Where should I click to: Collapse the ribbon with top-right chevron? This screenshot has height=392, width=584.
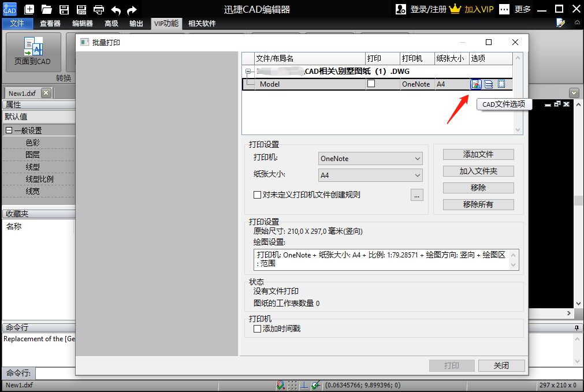click(577, 23)
